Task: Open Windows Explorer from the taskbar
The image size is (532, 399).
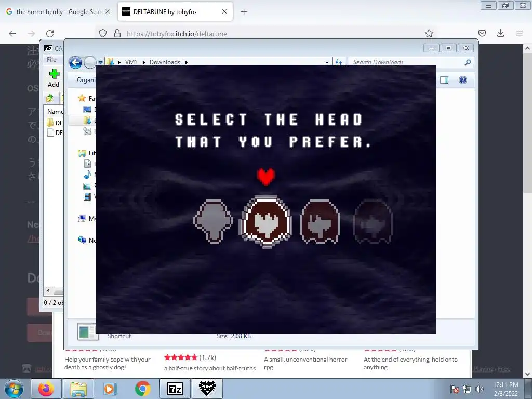Action: click(x=78, y=389)
